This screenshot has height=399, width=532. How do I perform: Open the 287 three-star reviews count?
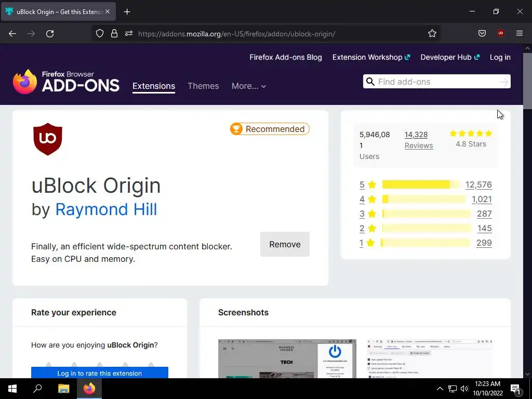484,214
